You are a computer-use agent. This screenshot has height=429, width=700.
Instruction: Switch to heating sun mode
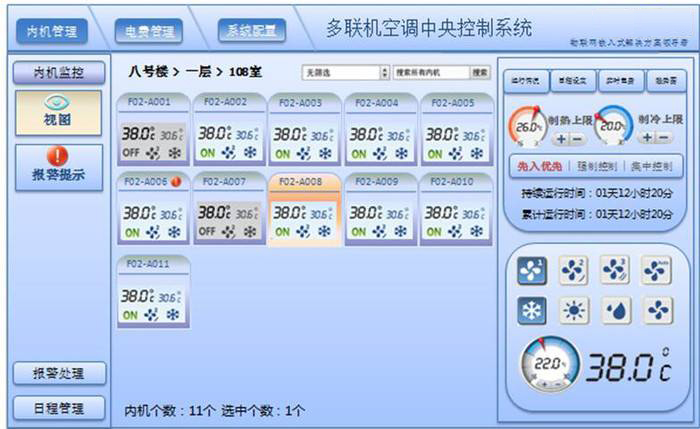[x=573, y=310]
